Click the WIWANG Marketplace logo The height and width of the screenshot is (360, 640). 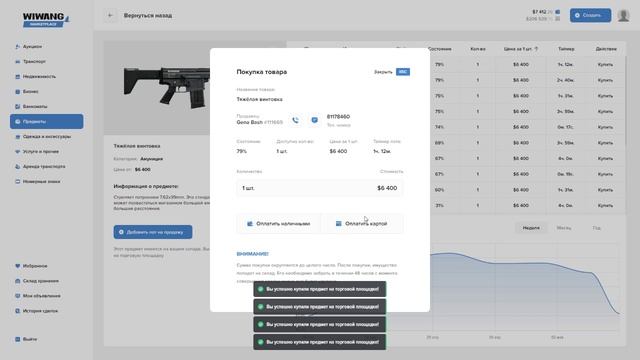[x=46, y=20]
